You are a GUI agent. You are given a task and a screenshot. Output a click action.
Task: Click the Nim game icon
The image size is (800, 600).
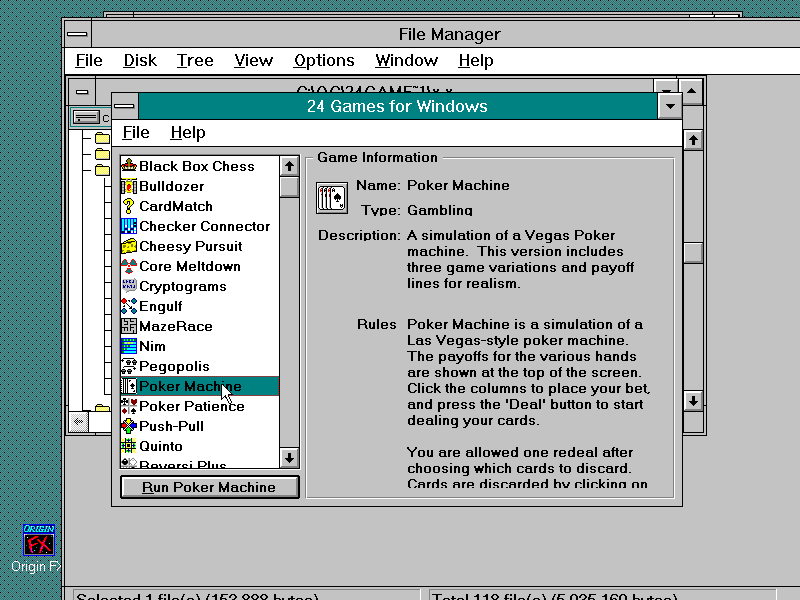coord(129,346)
